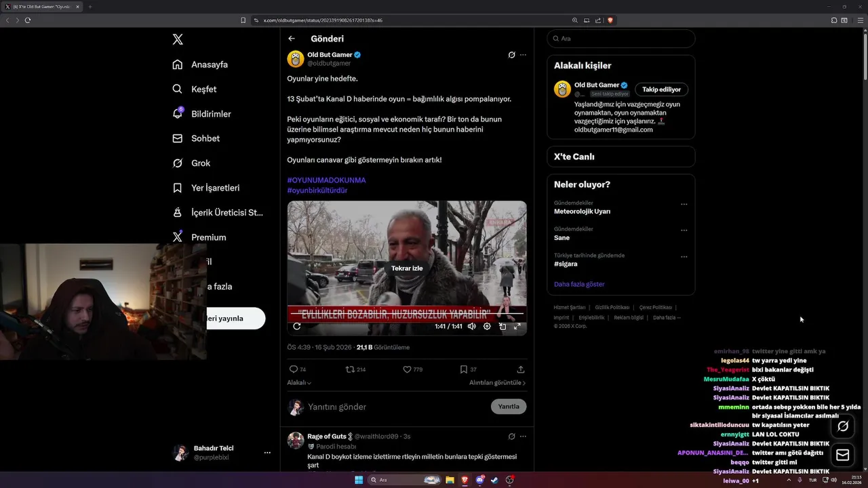868x488 pixels.
Task: Open account menu dots for Bahadır Telci
Action: (x=267, y=453)
